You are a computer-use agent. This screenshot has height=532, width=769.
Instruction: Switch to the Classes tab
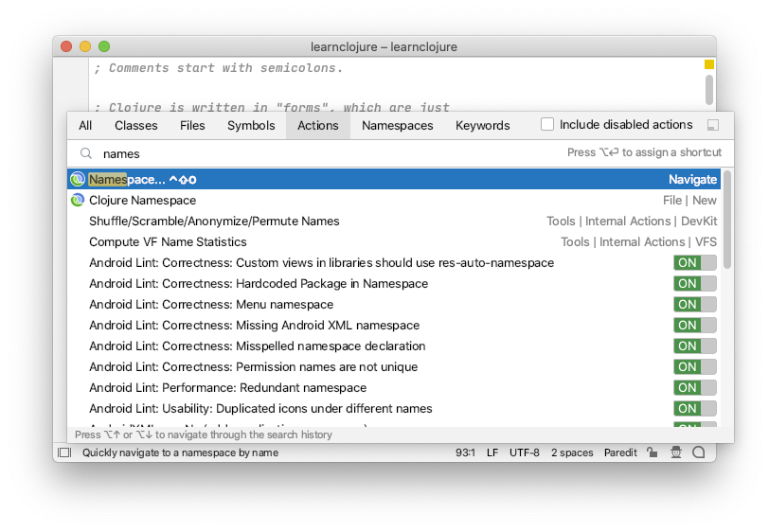135,126
